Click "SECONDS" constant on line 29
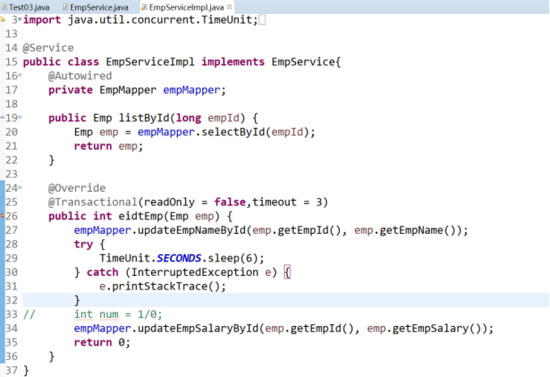Viewport: 550px width, 377px height. tap(179, 258)
